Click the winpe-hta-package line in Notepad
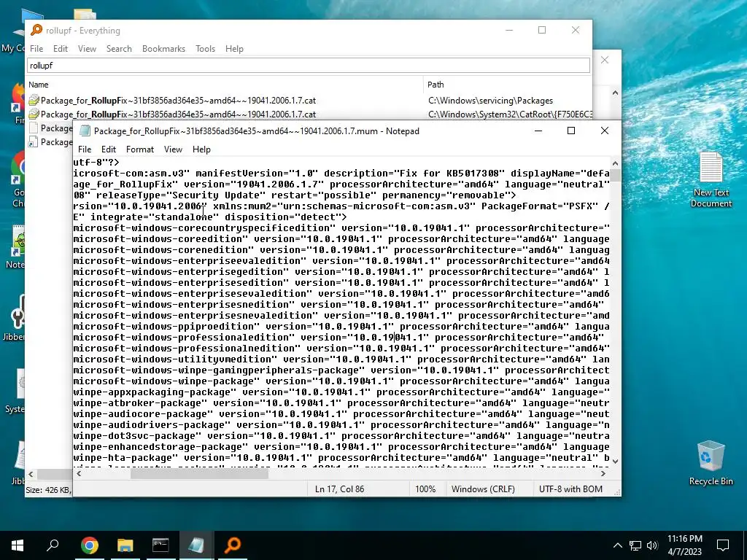The width and height of the screenshot is (747, 560). 341,458
